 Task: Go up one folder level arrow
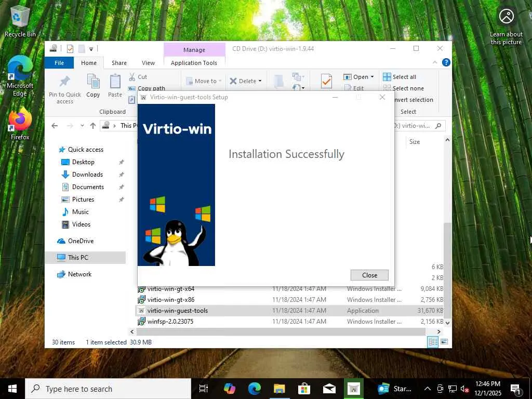(93, 126)
